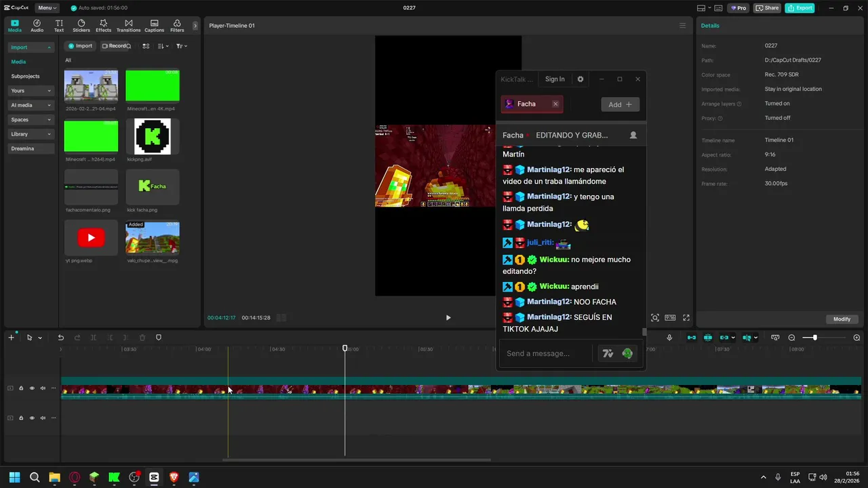The height and width of the screenshot is (488, 868).
Task: Select Subprojects in the sidebar
Action: [25, 77]
